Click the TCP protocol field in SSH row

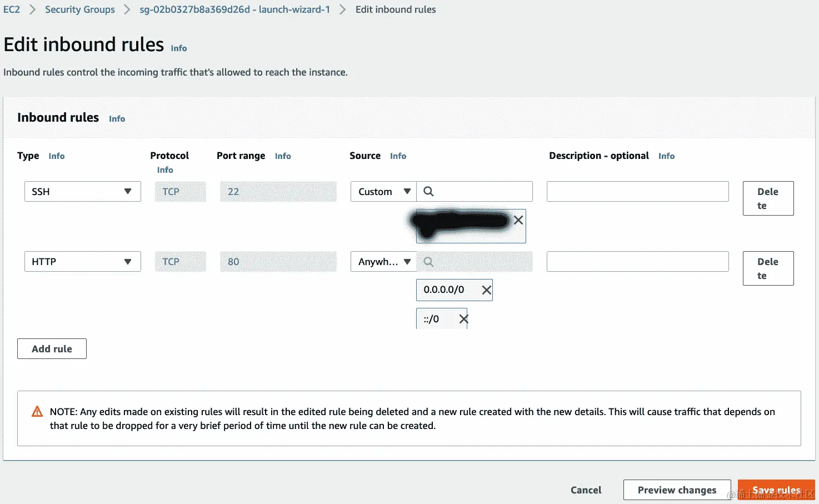pos(180,191)
